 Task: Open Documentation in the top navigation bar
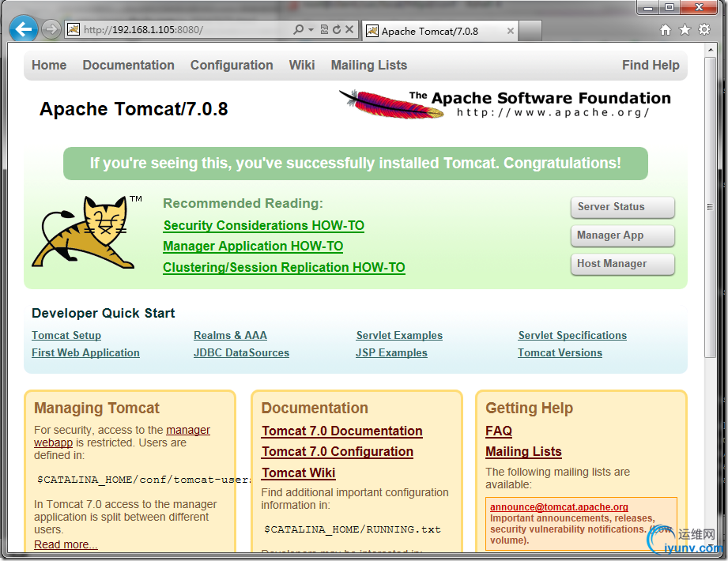[x=129, y=65]
